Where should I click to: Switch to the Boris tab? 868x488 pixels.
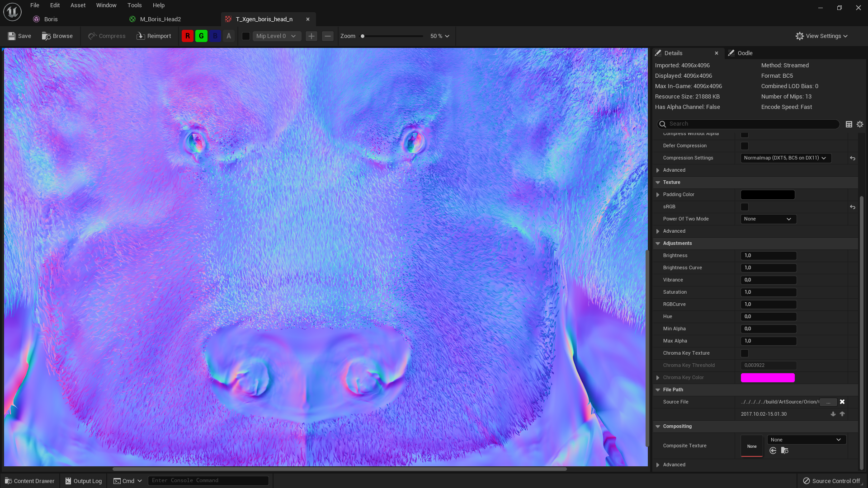click(51, 19)
